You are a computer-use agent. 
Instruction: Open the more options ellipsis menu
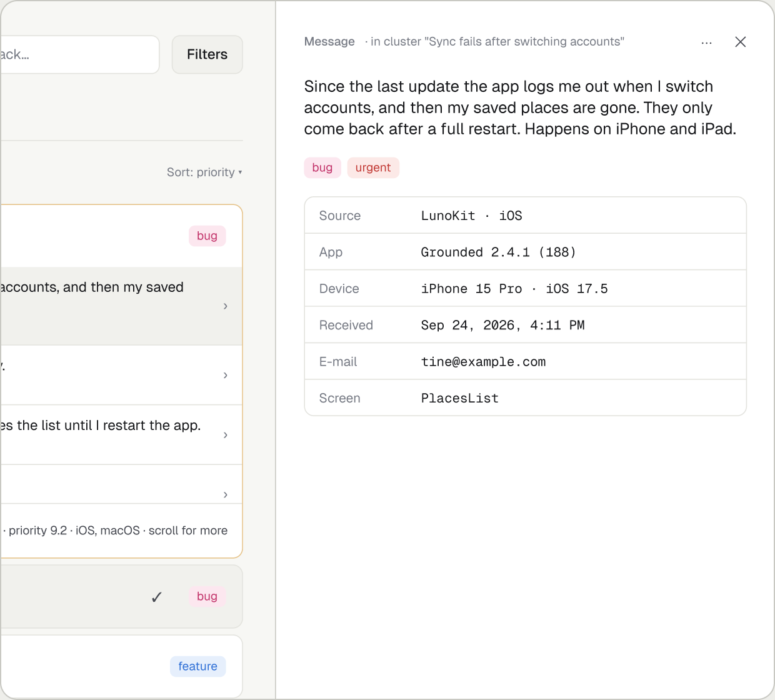706,42
